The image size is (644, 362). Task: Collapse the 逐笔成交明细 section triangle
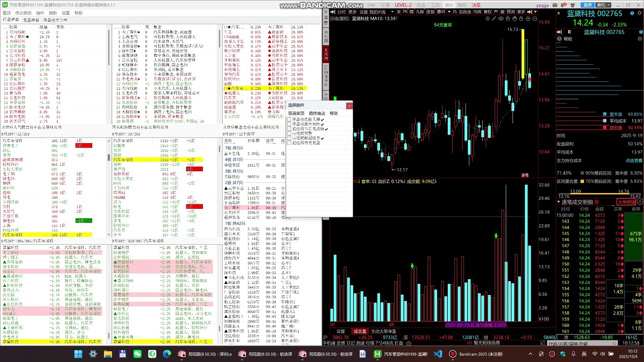(x=558, y=202)
